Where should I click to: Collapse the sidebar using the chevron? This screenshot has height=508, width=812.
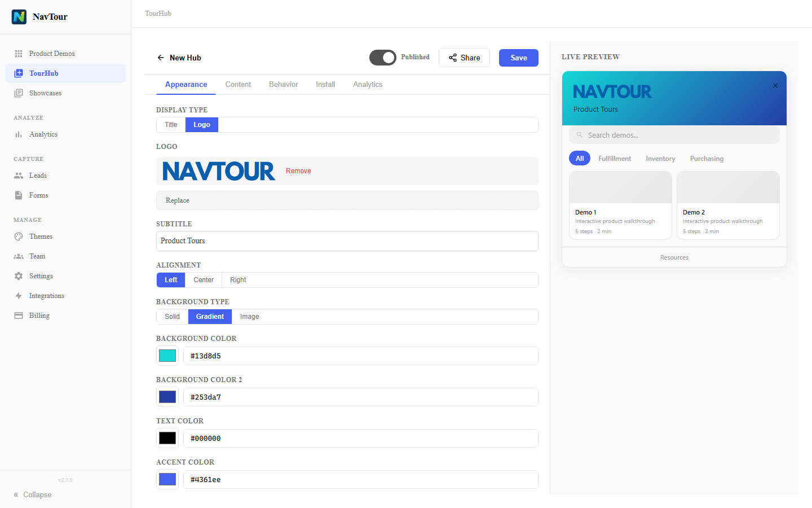pyautogui.click(x=16, y=494)
